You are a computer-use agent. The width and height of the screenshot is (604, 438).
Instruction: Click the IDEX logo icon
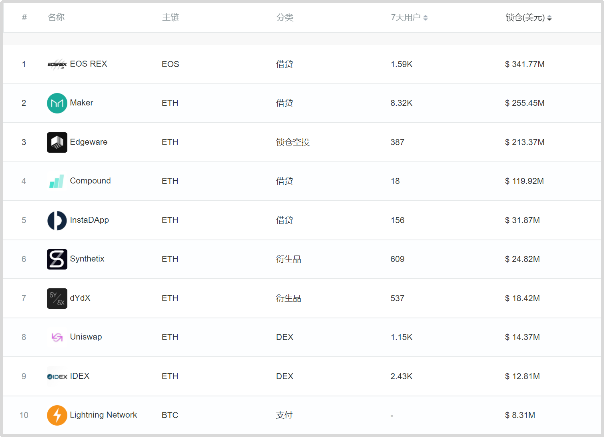click(57, 376)
